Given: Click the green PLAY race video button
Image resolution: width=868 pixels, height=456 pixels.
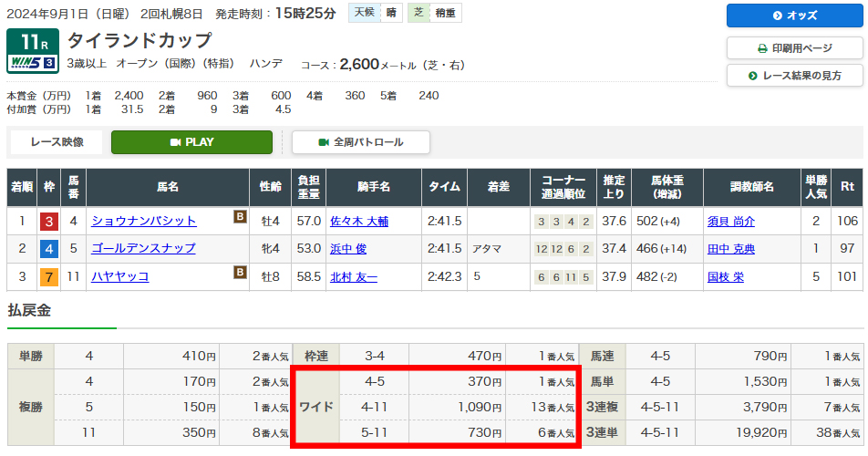Looking at the screenshot, I should (191, 142).
